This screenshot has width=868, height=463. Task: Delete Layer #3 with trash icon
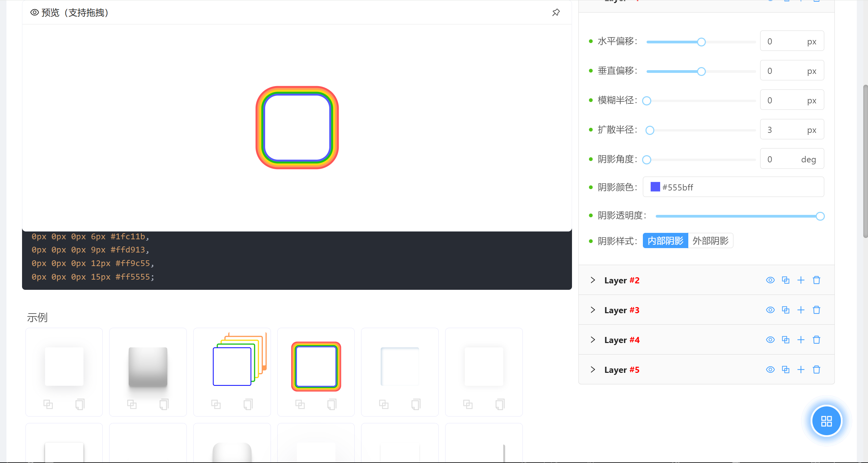pos(816,310)
